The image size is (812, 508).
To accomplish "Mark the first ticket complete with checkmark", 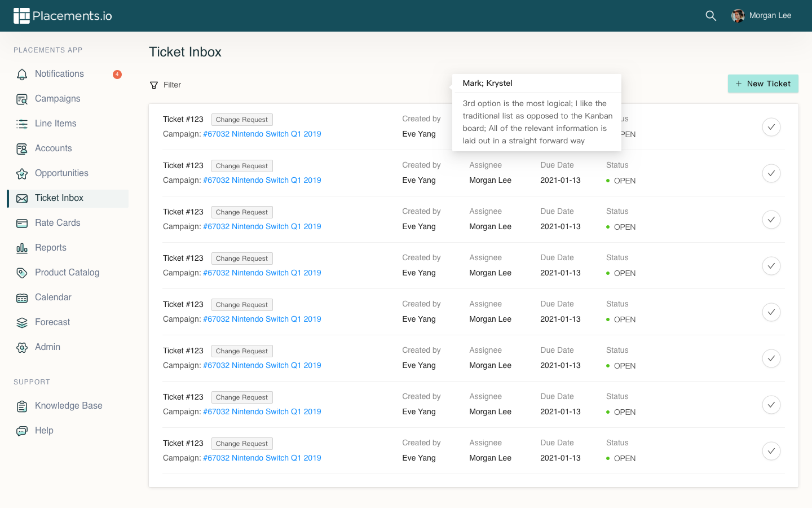I will tap(771, 127).
